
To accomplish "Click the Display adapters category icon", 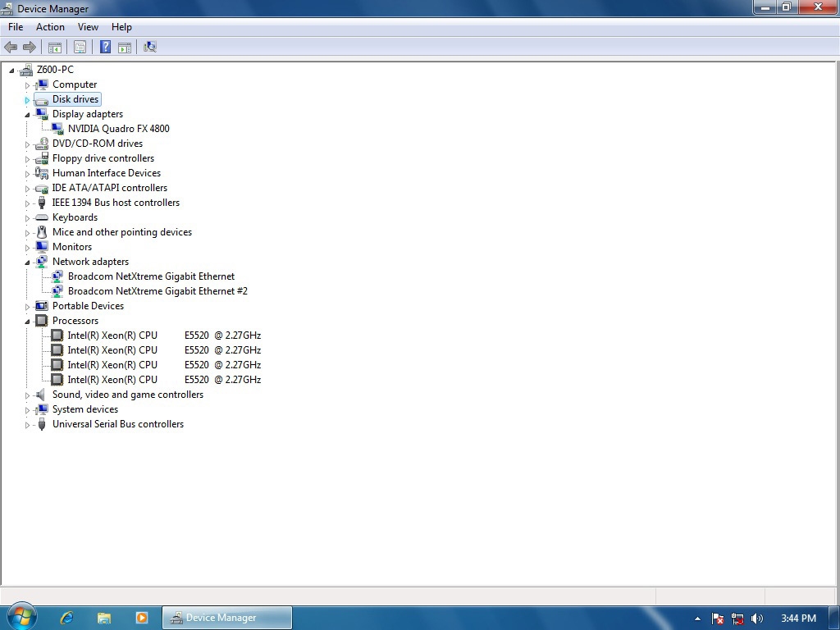I will pos(42,114).
